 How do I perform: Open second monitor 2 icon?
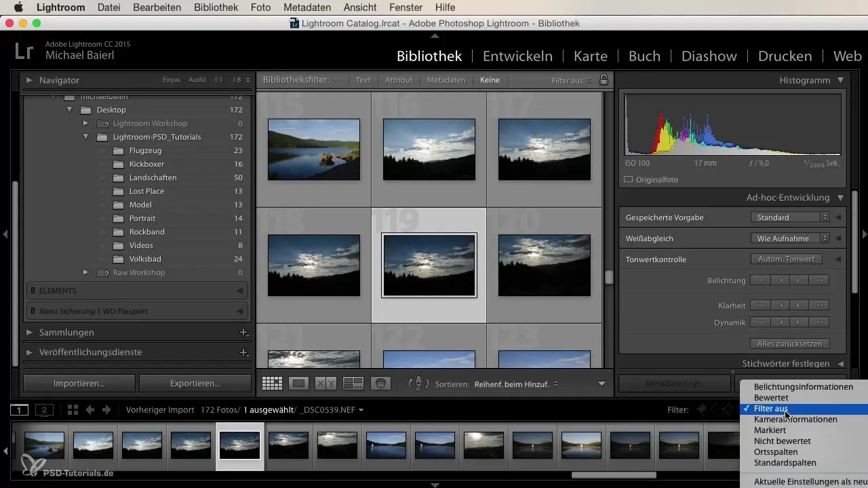[x=44, y=409]
